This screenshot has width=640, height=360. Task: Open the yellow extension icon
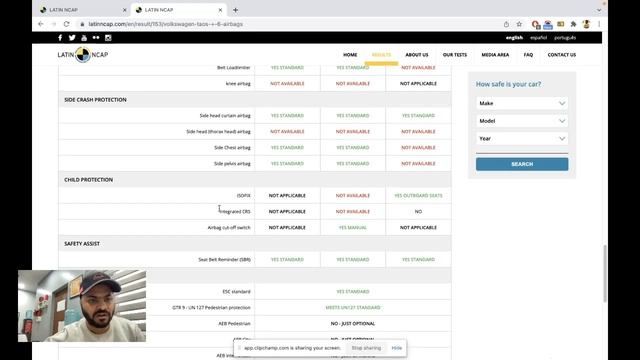pos(561,24)
